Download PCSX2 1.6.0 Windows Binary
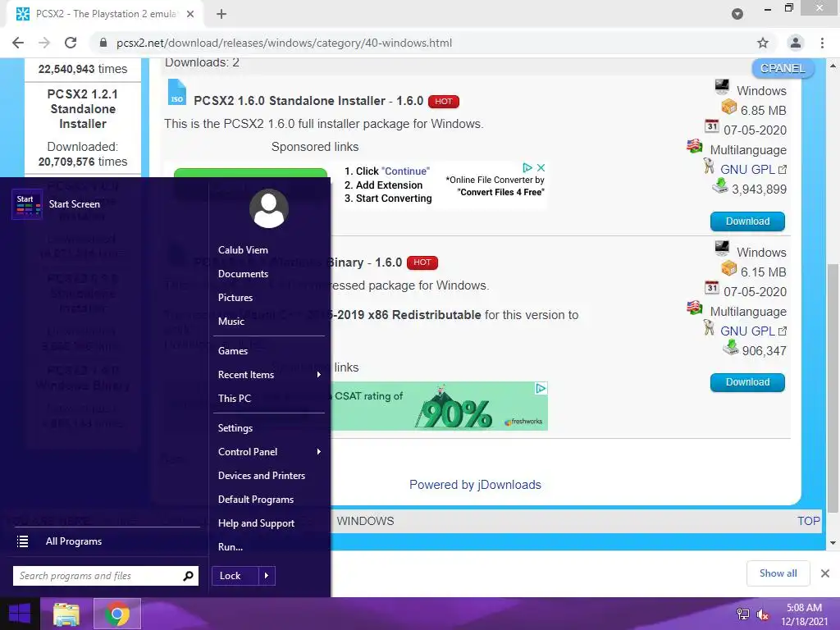Viewport: 840px width, 630px height. (747, 382)
